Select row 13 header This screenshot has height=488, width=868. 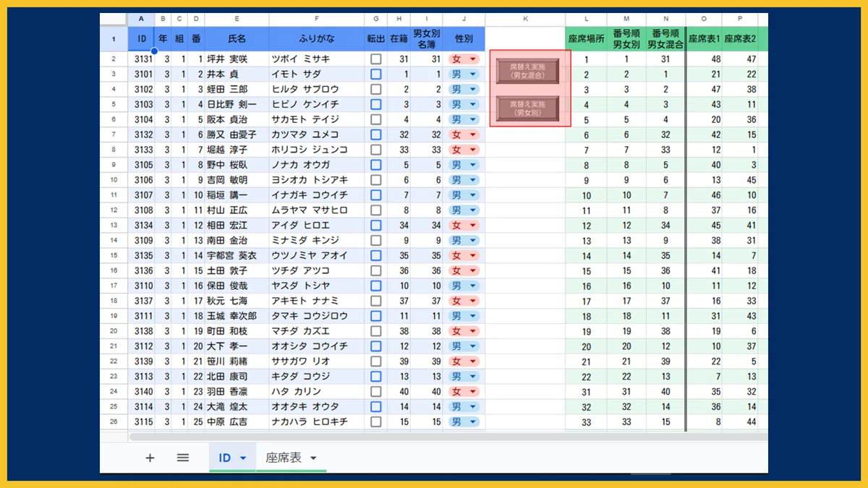[x=114, y=226]
